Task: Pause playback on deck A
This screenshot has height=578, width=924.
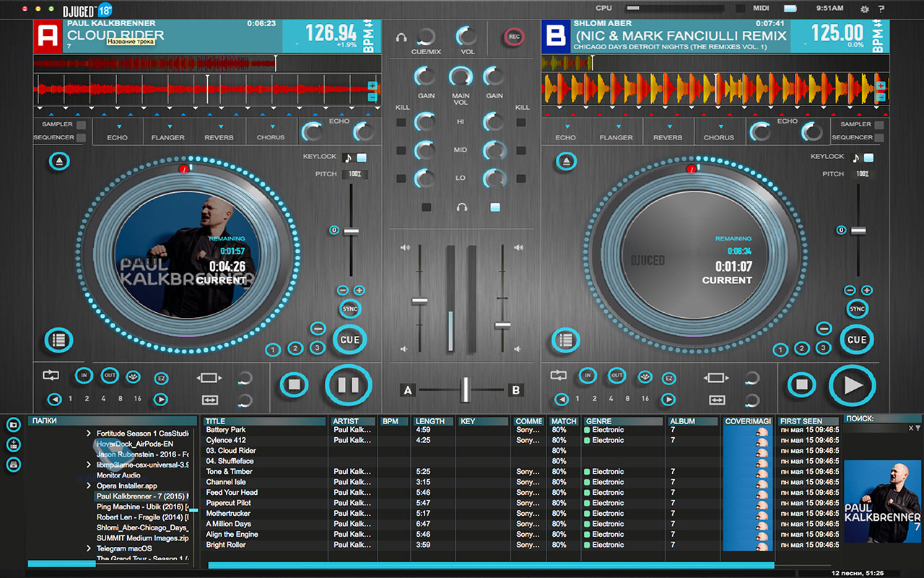Action: tap(348, 384)
